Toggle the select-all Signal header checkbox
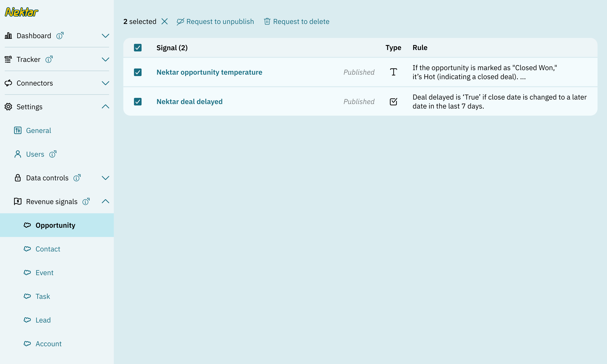The height and width of the screenshot is (364, 607). click(138, 48)
